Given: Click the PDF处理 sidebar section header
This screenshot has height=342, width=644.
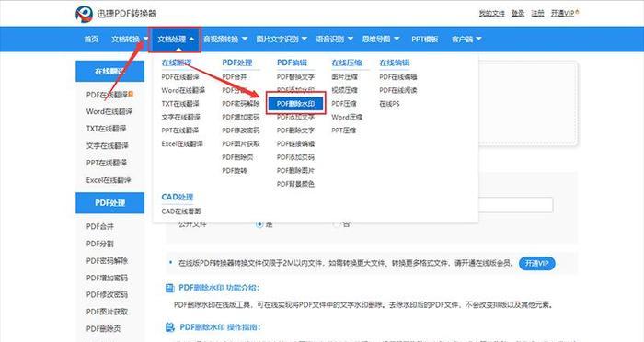Looking at the screenshot, I should point(109,203).
